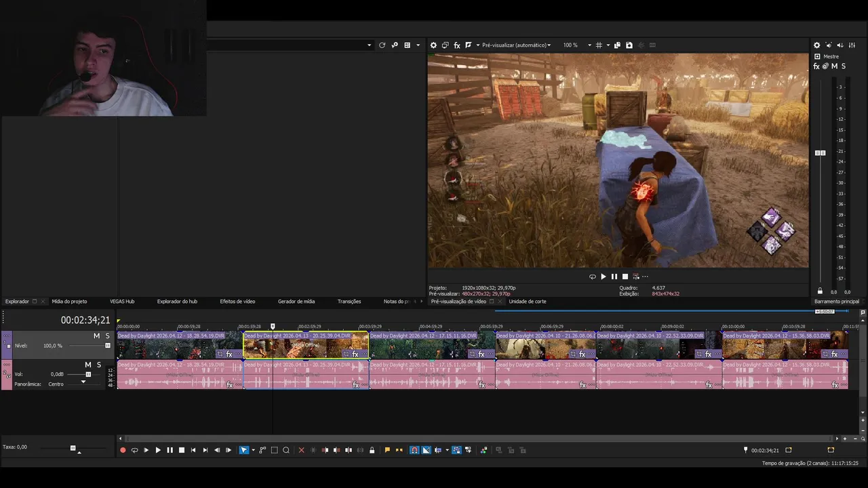Switch to Gerador de mídia tab
The width and height of the screenshot is (868, 488).
click(296, 302)
